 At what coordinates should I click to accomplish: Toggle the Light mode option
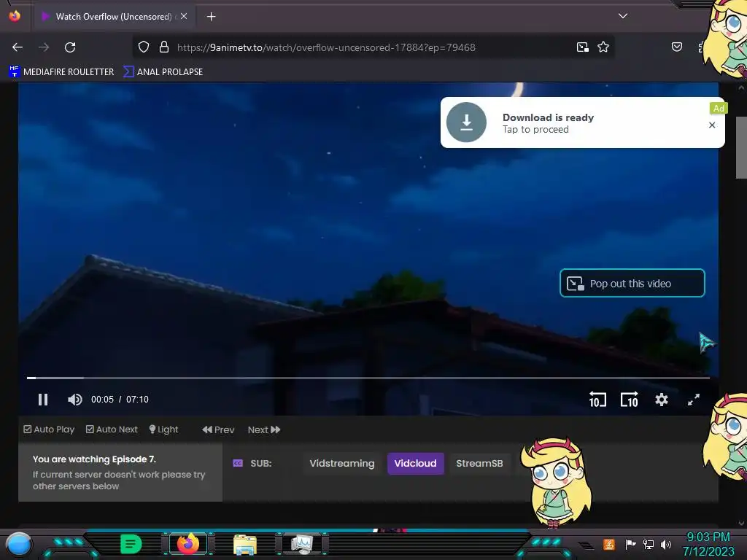click(x=163, y=429)
